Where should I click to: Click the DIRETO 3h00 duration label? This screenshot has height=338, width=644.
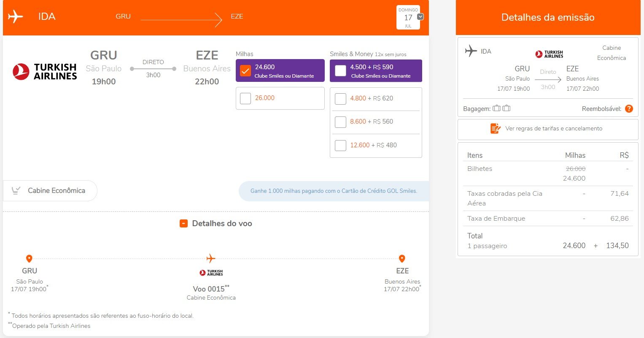(x=153, y=68)
